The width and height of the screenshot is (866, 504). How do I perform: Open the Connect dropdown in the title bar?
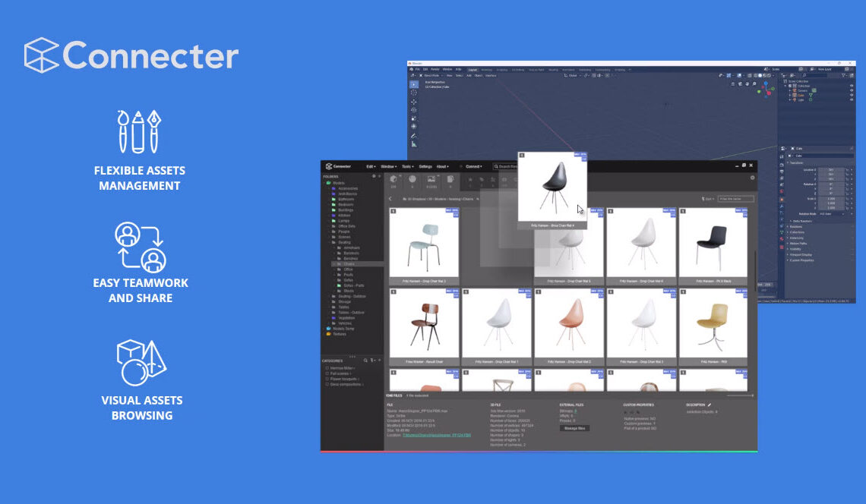(473, 166)
